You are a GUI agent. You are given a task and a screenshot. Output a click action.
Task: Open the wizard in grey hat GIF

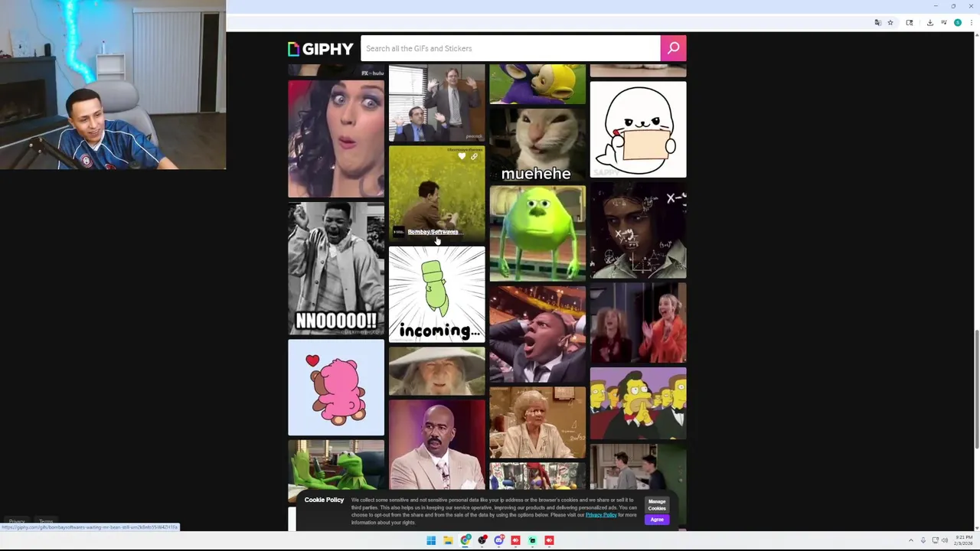coord(436,371)
